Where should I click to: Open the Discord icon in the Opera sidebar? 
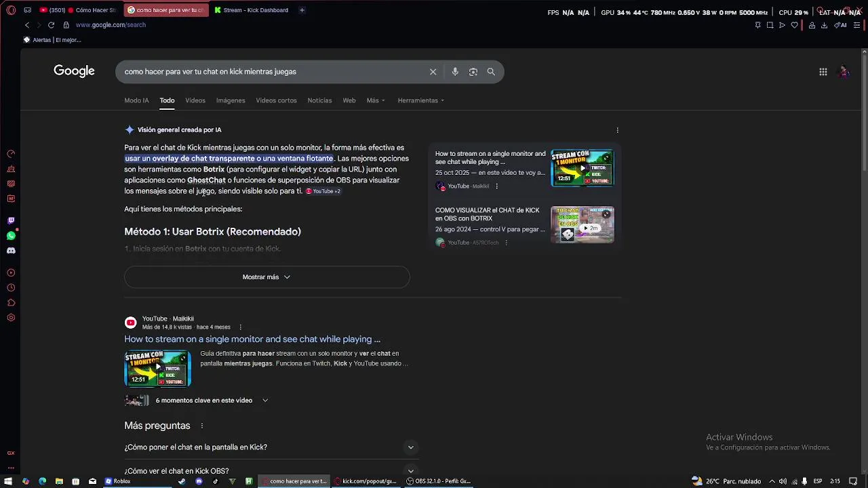click(x=11, y=251)
